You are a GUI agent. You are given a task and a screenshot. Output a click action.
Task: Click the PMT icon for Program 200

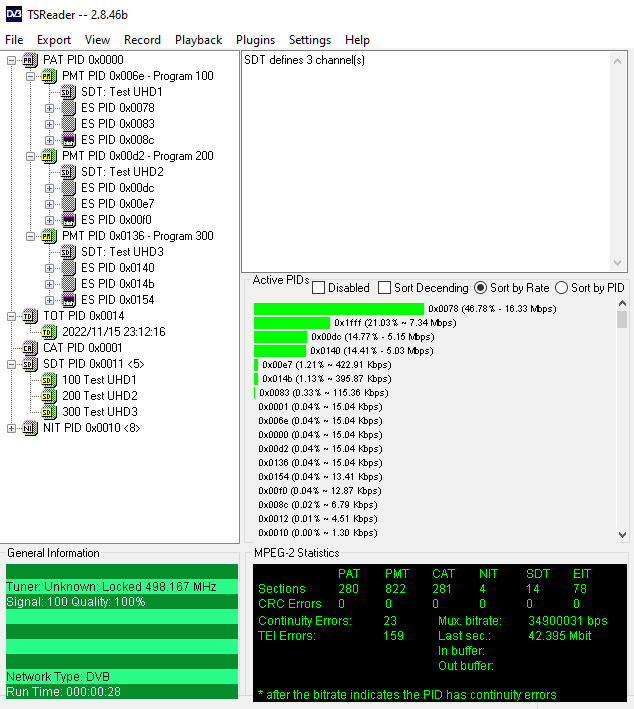click(x=48, y=156)
